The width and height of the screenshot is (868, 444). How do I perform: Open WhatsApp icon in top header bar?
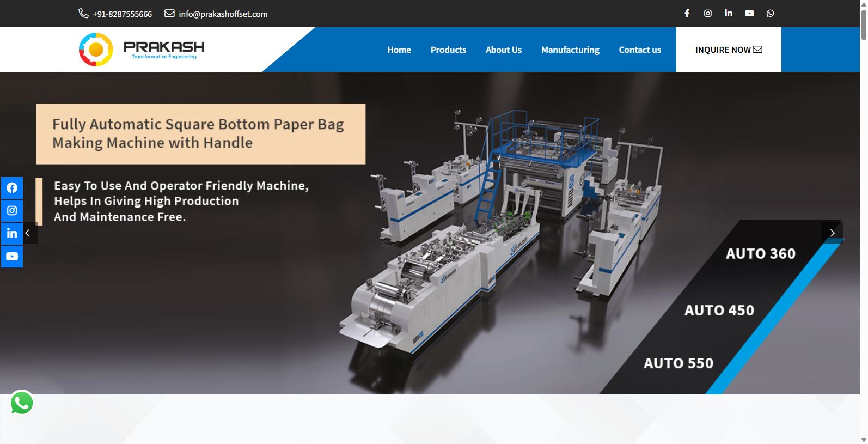(770, 13)
